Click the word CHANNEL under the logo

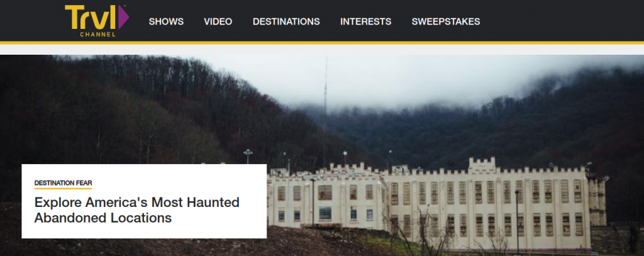pyautogui.click(x=97, y=35)
